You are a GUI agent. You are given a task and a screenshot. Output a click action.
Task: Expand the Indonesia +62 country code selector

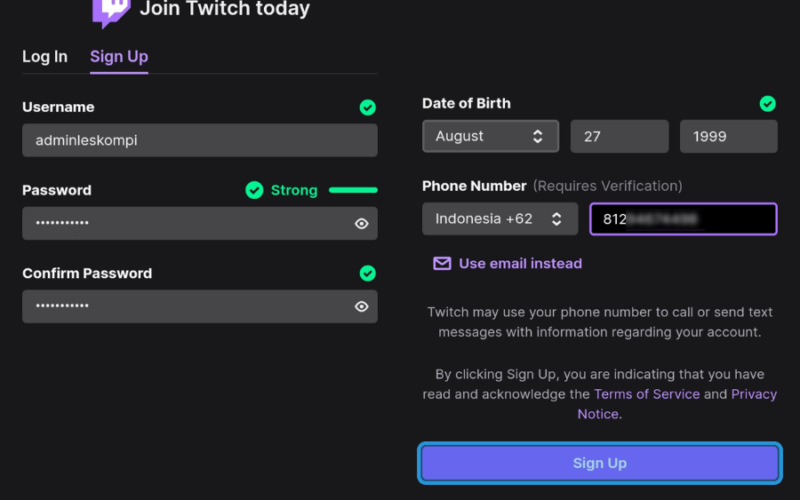coord(500,219)
